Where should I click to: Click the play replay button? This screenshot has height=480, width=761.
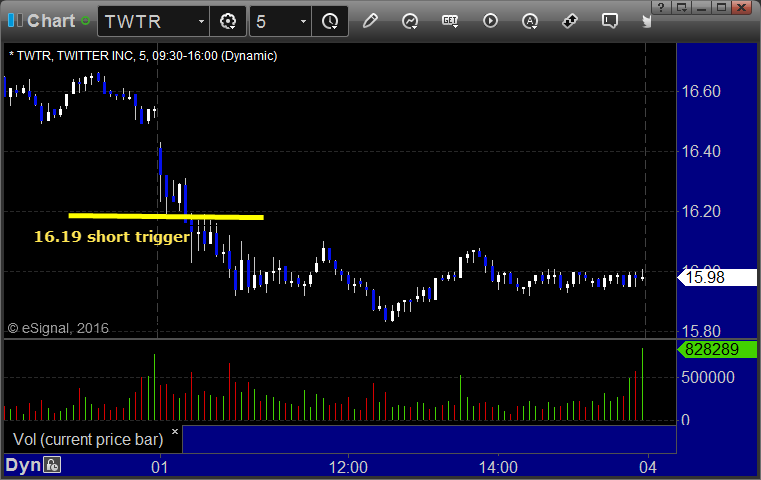point(490,21)
